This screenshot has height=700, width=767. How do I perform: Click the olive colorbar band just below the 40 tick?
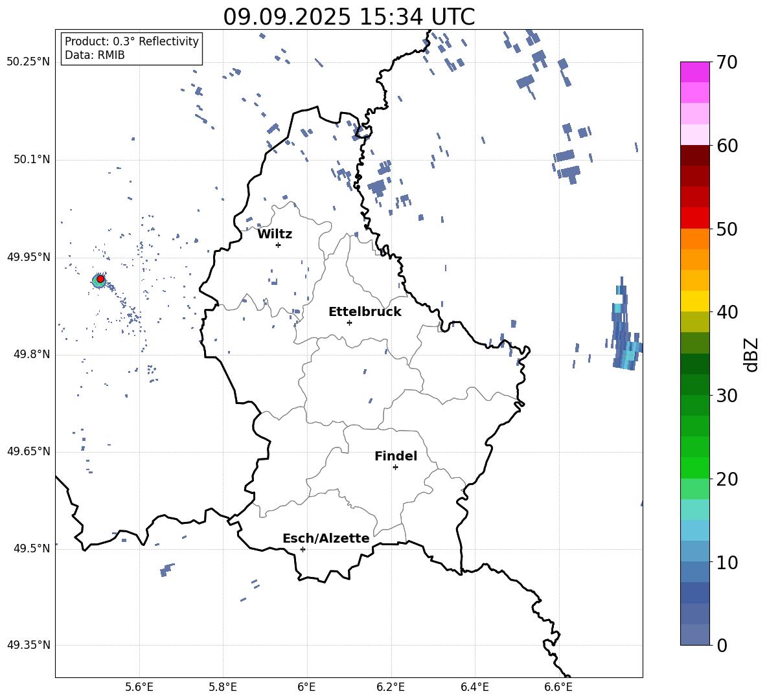pyautogui.click(x=694, y=322)
